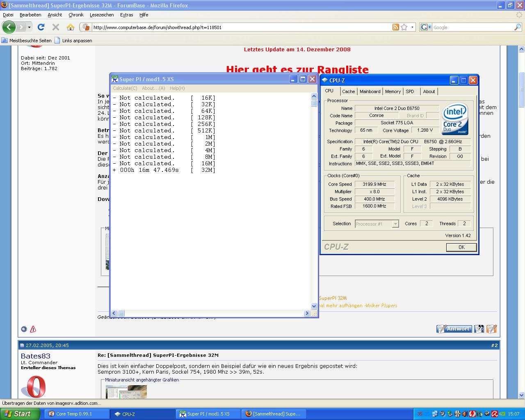Screen dimensions: 525x420
Task: Bookmark this page with the star icon
Action: coord(404,27)
